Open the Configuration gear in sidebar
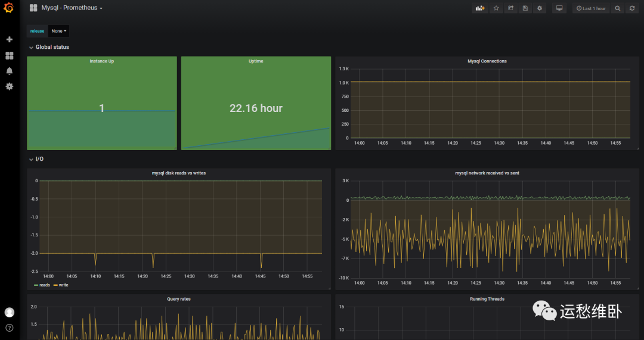 [x=10, y=86]
